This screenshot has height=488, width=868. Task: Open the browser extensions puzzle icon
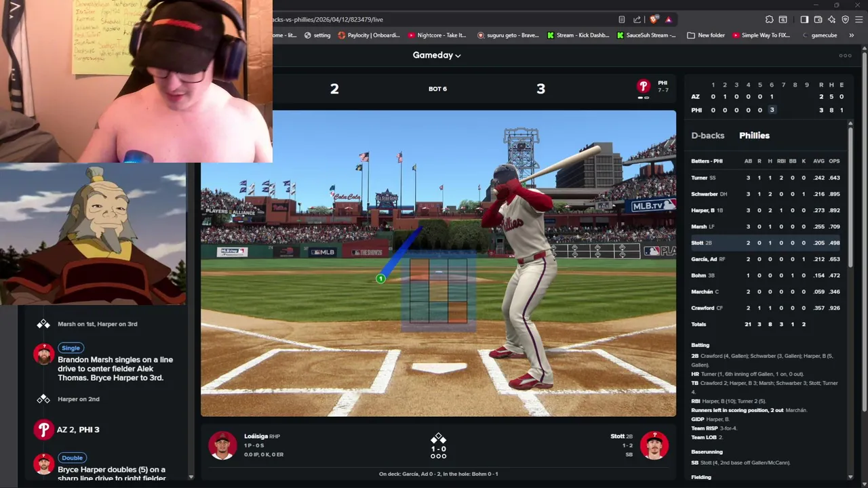769,20
